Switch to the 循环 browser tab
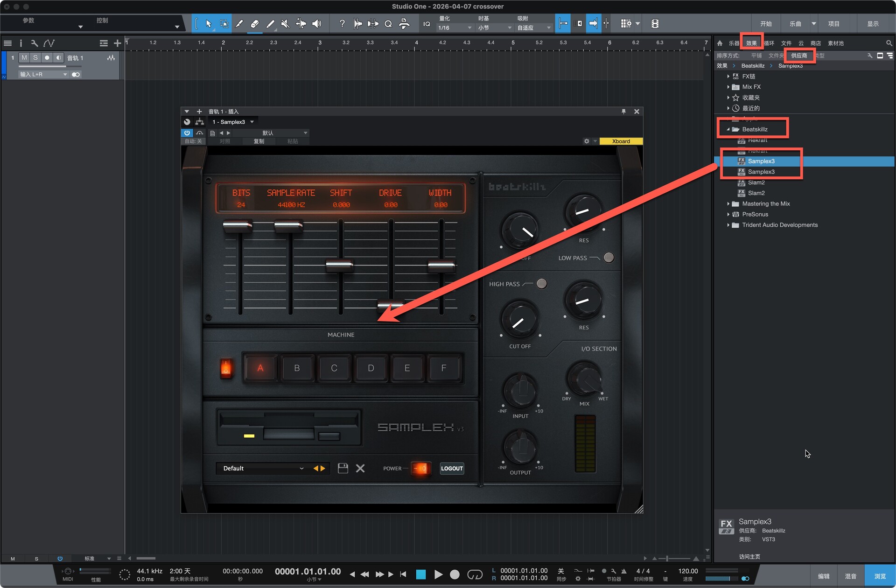Screen dimensions: 896x588 pyautogui.click(x=769, y=43)
